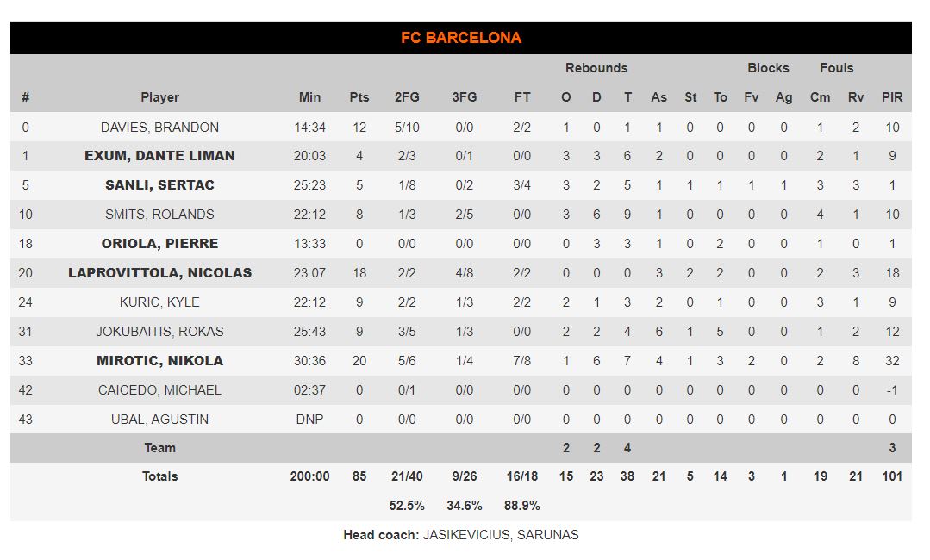This screenshot has height=560, width=930.
Task: Click the FC Barcelona team header
Action: coord(460,38)
